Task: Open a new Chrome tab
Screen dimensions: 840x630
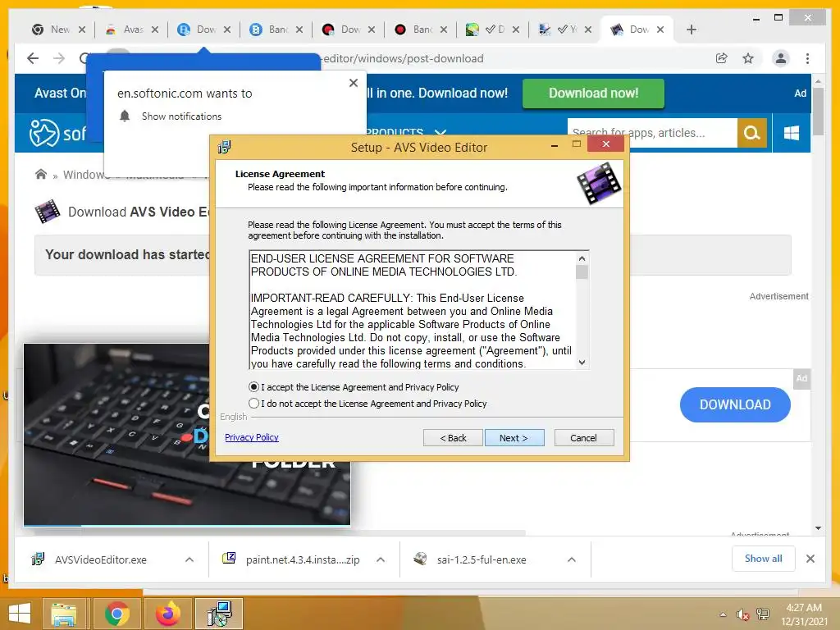Action: (691, 30)
